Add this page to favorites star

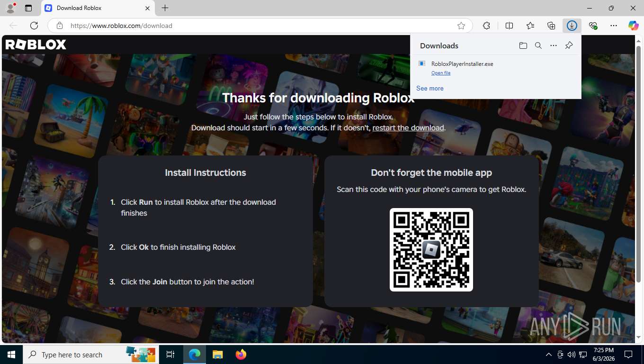(x=461, y=26)
